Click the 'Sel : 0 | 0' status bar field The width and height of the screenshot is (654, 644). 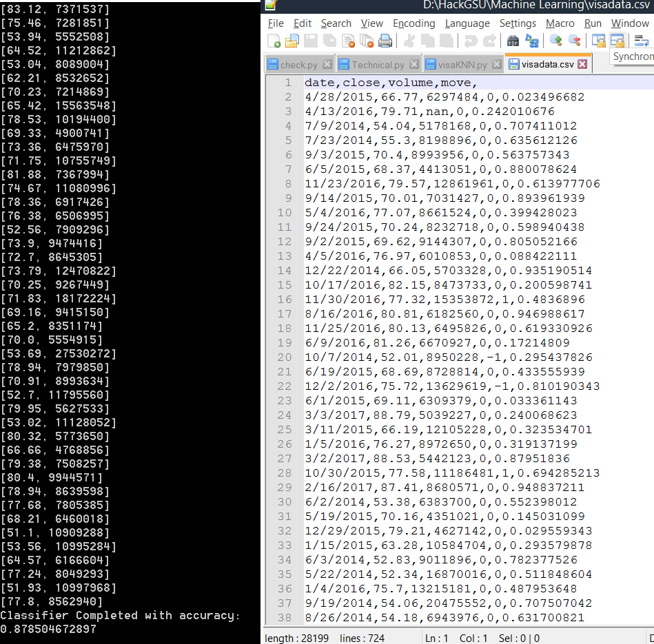pos(520,638)
